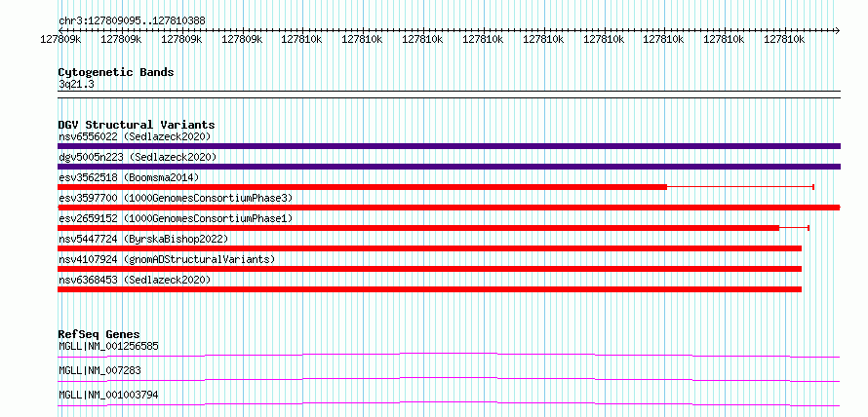Click the purple bar of dgv5005n223
Screen dimensions: 868x417
[x=449, y=167]
